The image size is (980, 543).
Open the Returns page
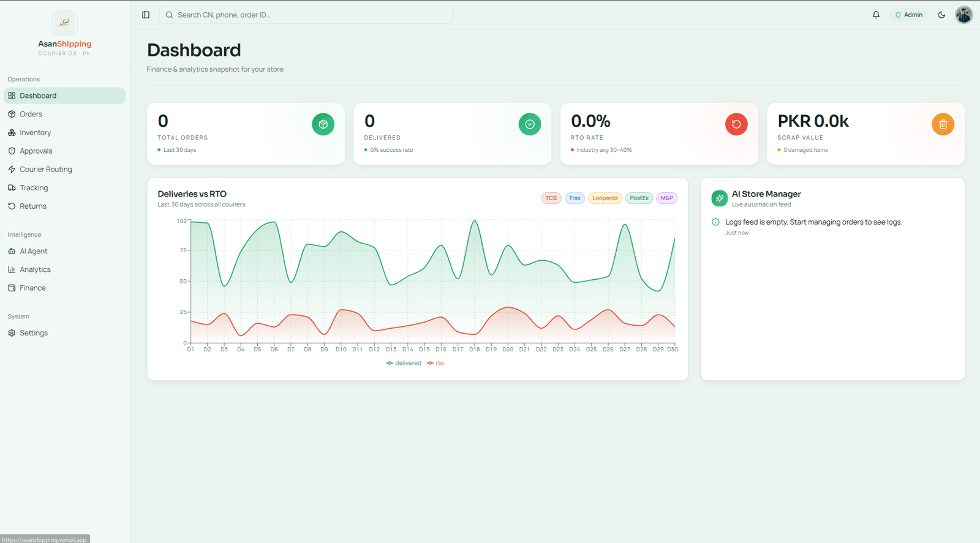coord(65,206)
